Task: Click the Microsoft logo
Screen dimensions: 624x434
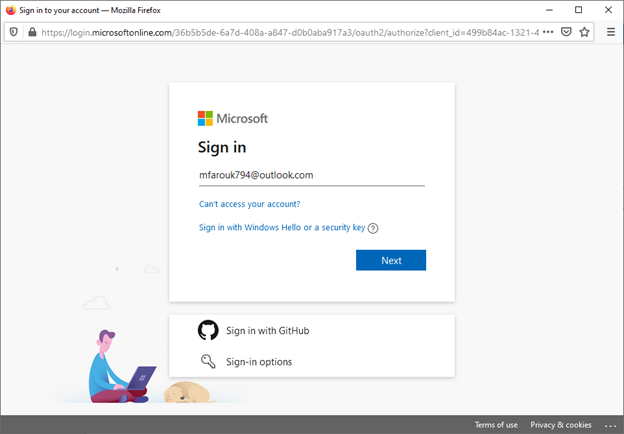Action: [233, 119]
